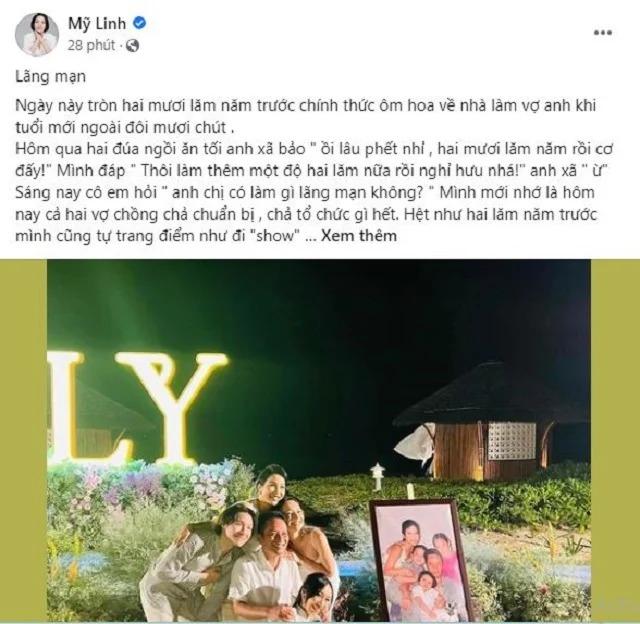Open the three-dot post options menu

(602, 33)
